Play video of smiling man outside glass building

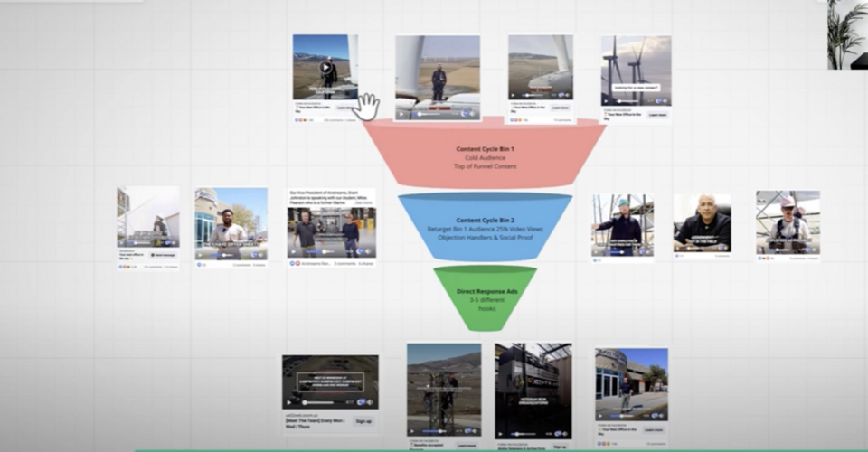pos(200,256)
